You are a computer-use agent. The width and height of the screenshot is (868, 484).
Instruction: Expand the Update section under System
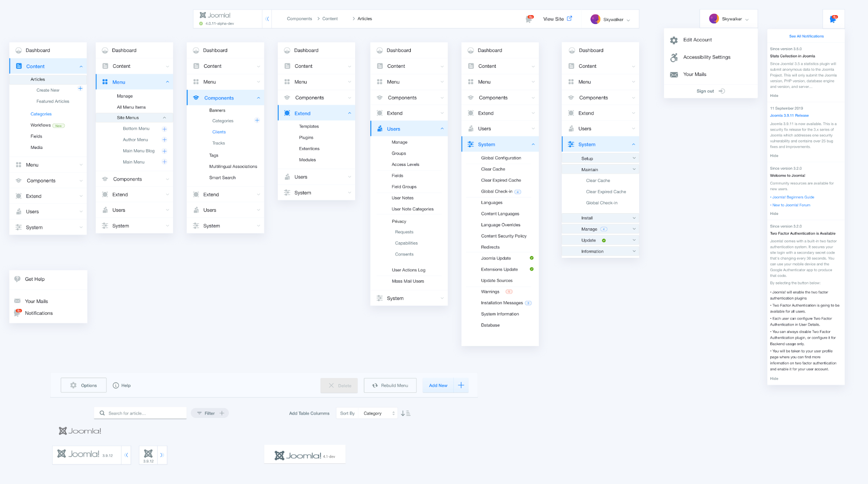click(633, 240)
